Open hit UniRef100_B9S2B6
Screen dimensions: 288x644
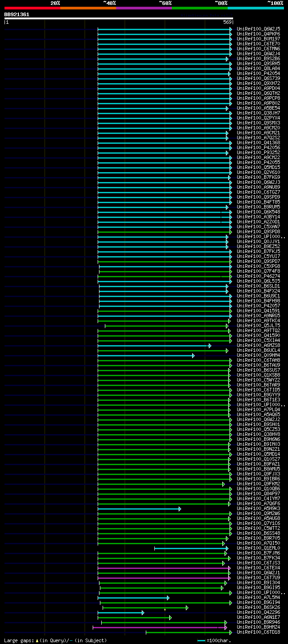point(258,58)
